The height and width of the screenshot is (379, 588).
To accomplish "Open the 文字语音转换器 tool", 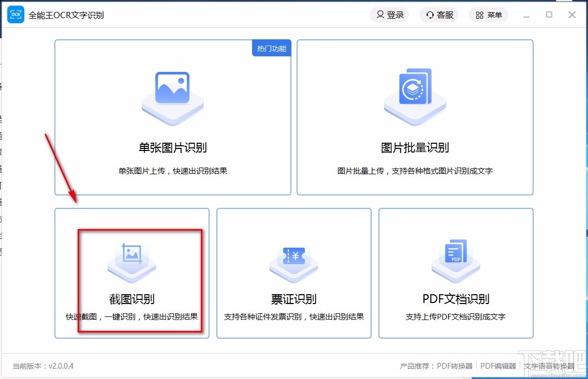I will click(x=550, y=366).
